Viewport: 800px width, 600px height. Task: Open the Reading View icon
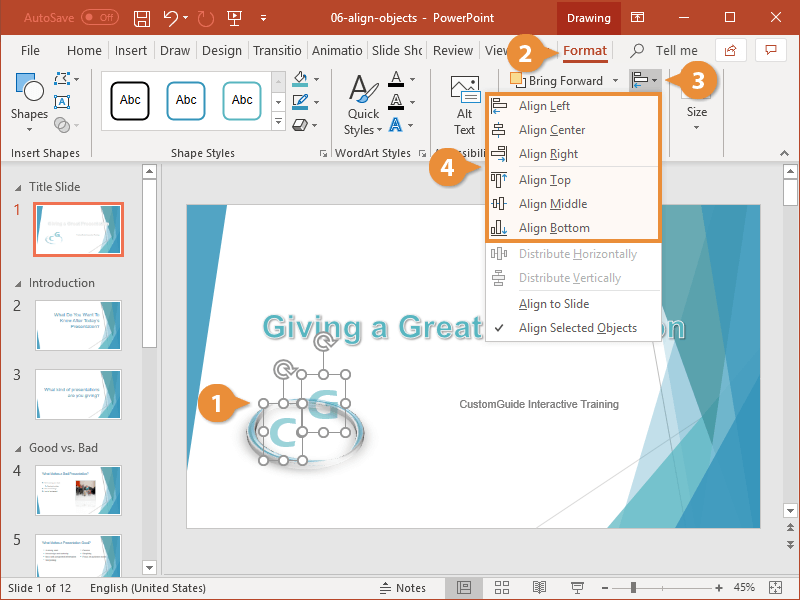pos(539,588)
